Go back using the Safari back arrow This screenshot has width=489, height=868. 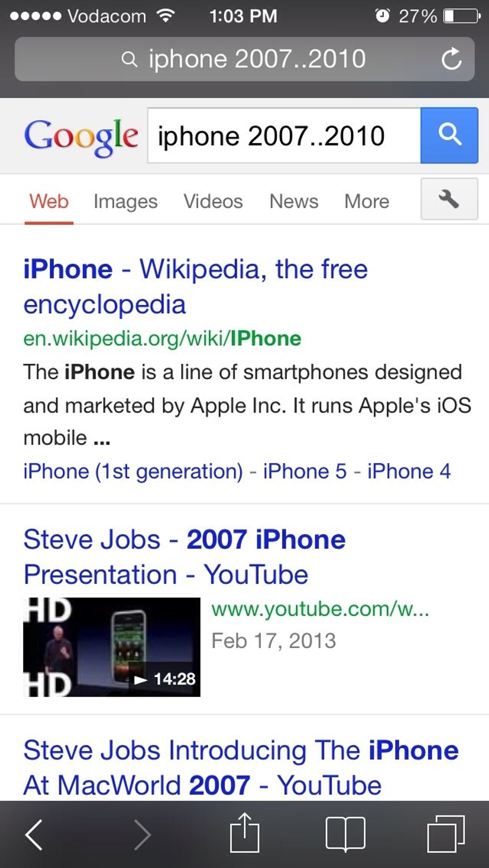coord(34,835)
